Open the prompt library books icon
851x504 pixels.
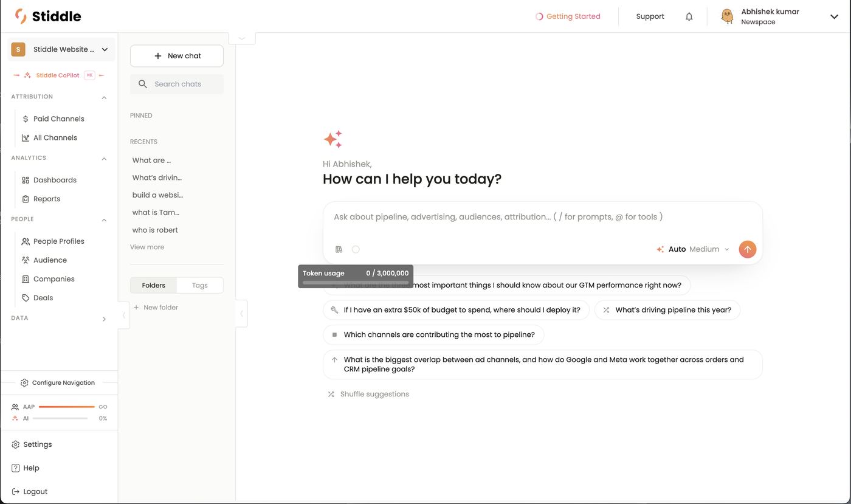tap(339, 249)
